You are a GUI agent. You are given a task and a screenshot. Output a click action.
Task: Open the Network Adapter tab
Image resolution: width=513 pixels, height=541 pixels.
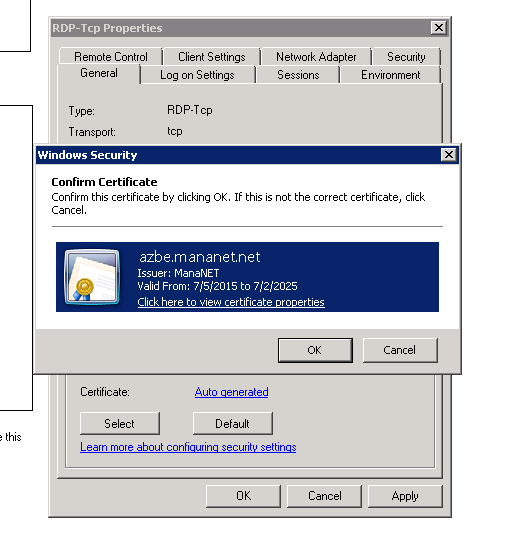(316, 57)
